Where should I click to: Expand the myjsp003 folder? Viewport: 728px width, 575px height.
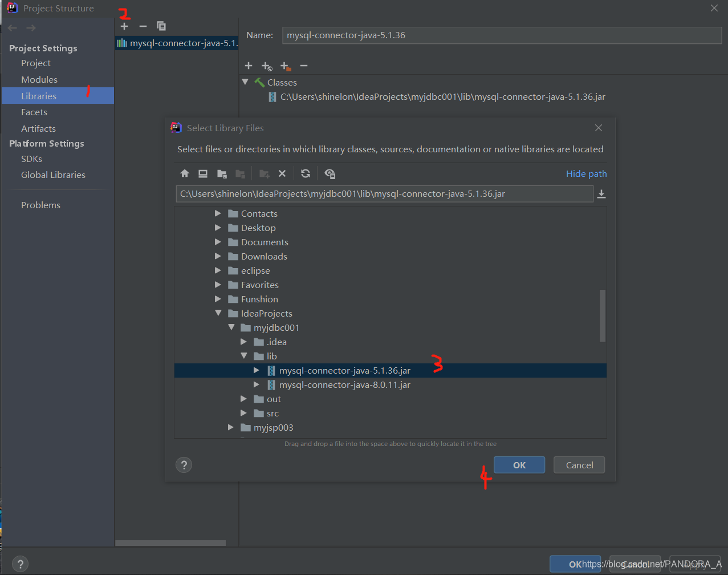click(x=231, y=427)
